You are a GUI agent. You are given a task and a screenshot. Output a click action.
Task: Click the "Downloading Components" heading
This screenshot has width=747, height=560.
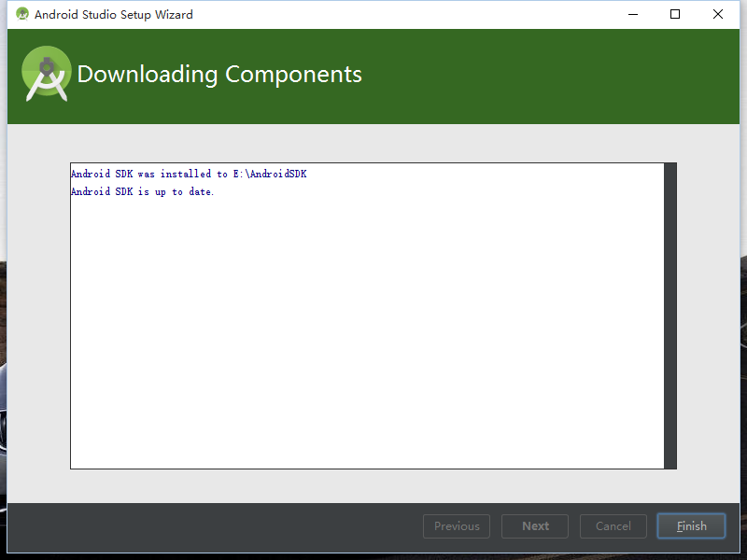219,75
